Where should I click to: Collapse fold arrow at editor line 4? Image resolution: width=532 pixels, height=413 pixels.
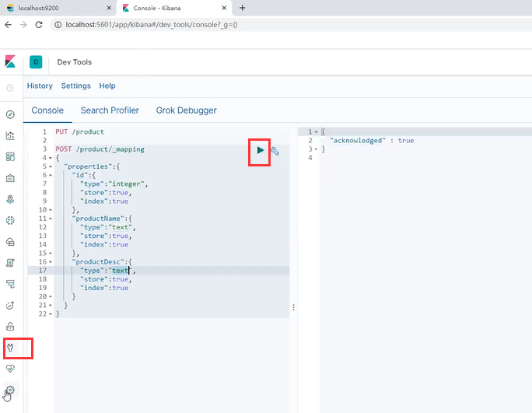click(51, 158)
